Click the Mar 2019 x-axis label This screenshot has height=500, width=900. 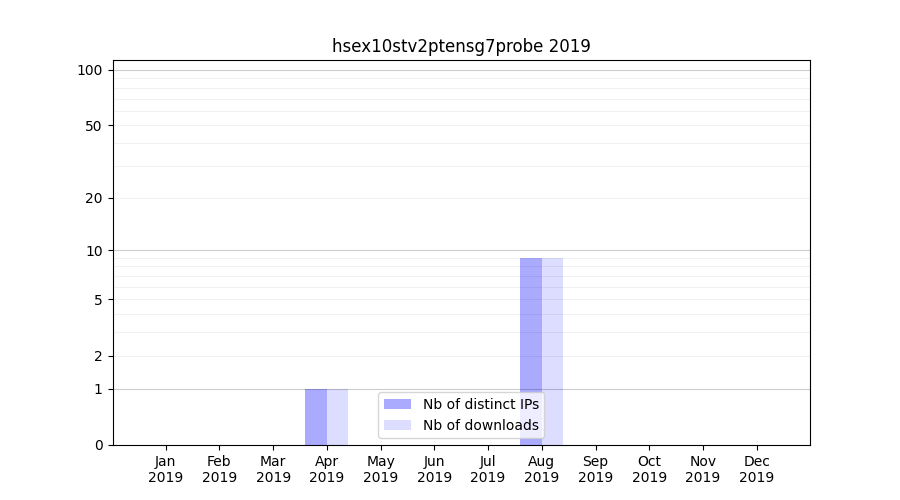[273, 469]
